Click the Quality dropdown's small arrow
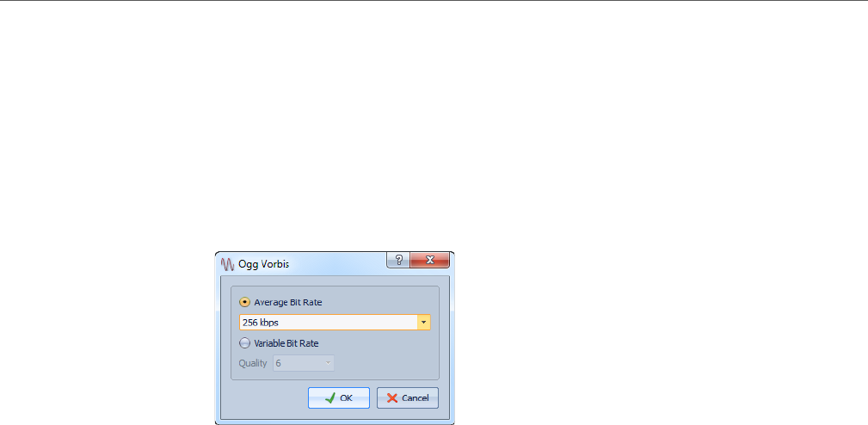Image resolution: width=868 pixels, height=425 pixels. pos(329,363)
